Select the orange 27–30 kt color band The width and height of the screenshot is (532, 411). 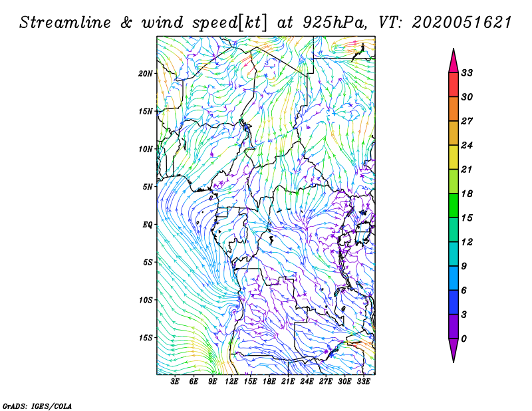click(x=454, y=109)
